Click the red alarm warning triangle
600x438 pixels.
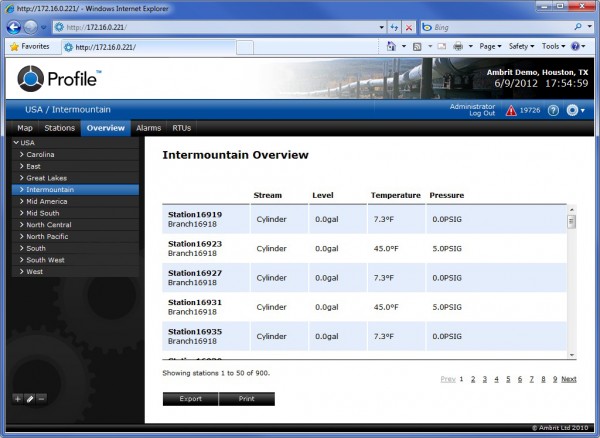click(x=511, y=111)
